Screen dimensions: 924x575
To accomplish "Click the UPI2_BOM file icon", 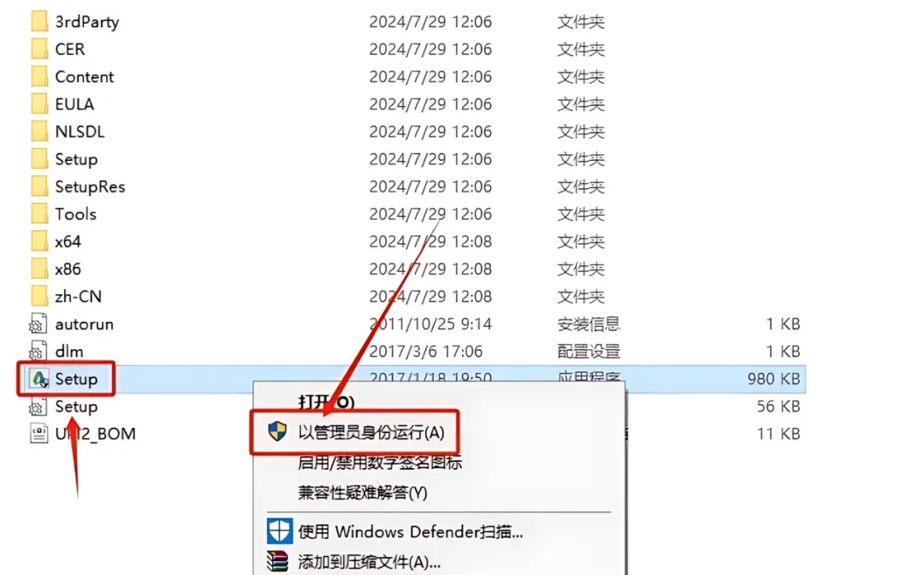I will 38,434.
